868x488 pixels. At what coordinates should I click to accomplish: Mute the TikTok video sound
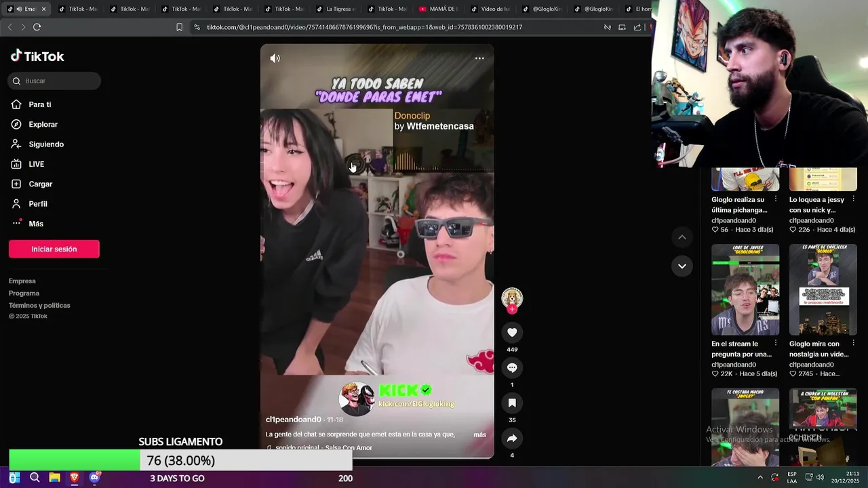(x=275, y=58)
